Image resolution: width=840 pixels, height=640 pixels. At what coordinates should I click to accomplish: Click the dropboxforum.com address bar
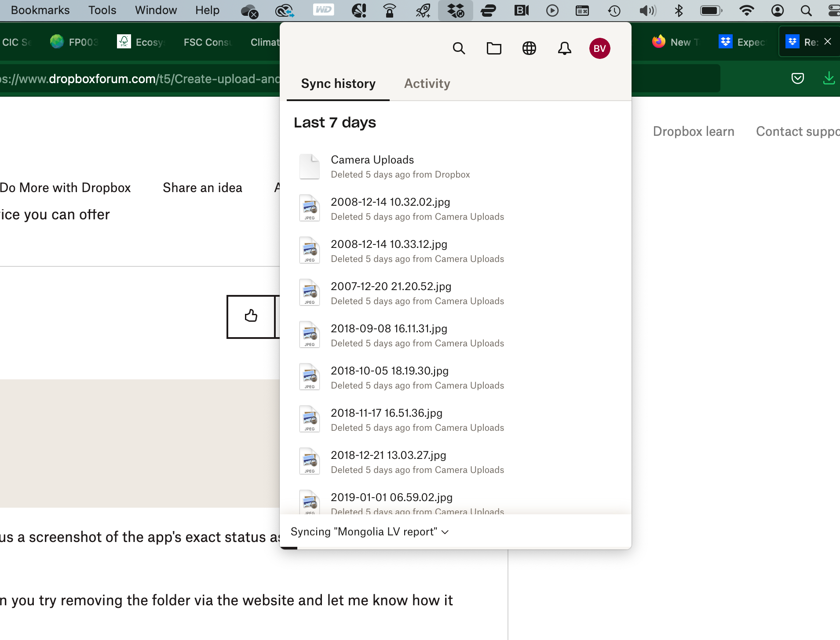coord(140,79)
